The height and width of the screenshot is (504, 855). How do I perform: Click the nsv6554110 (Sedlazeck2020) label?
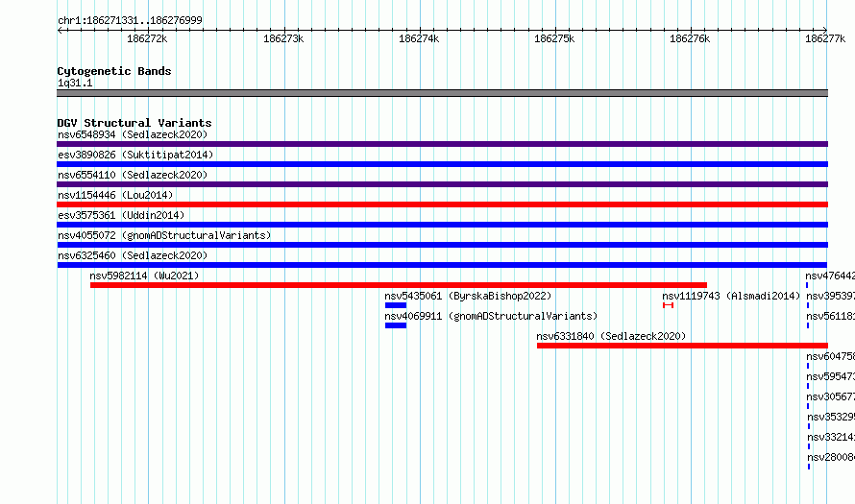(x=133, y=175)
